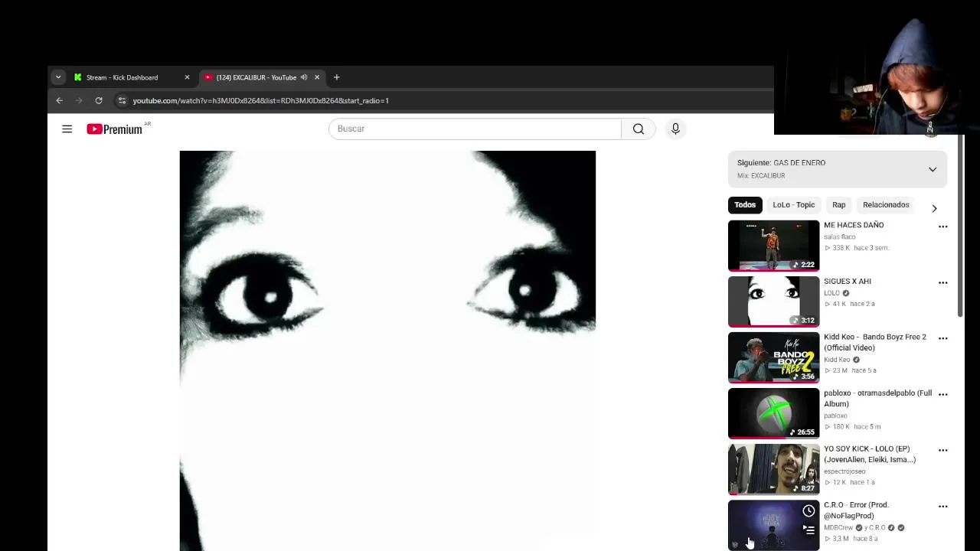This screenshot has height=551, width=980.
Task: Open a new browser tab
Action: 336,77
